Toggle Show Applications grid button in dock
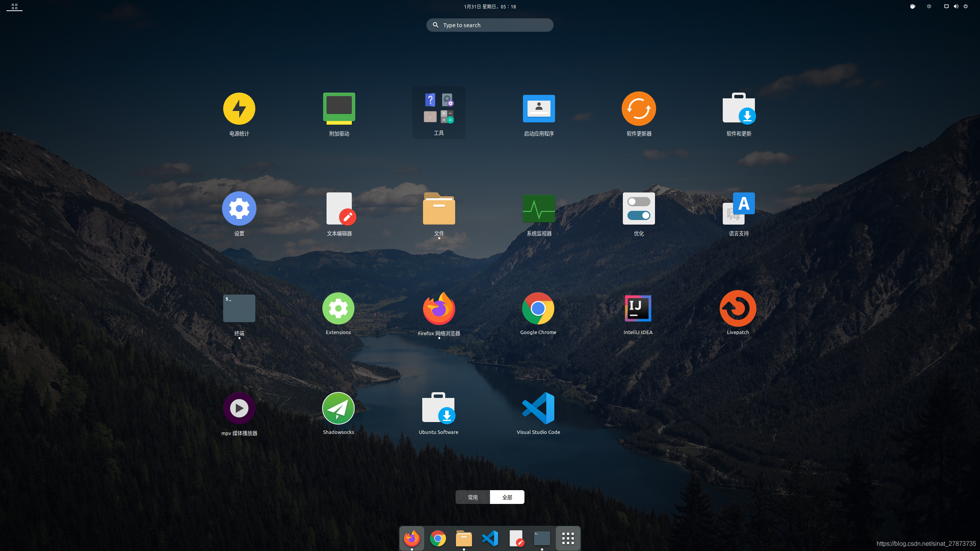 click(568, 538)
